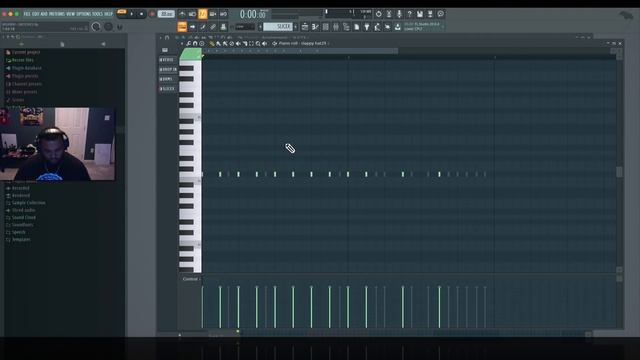Toggle the record button in the transport
The width and height of the screenshot is (640, 360).
click(152, 14)
